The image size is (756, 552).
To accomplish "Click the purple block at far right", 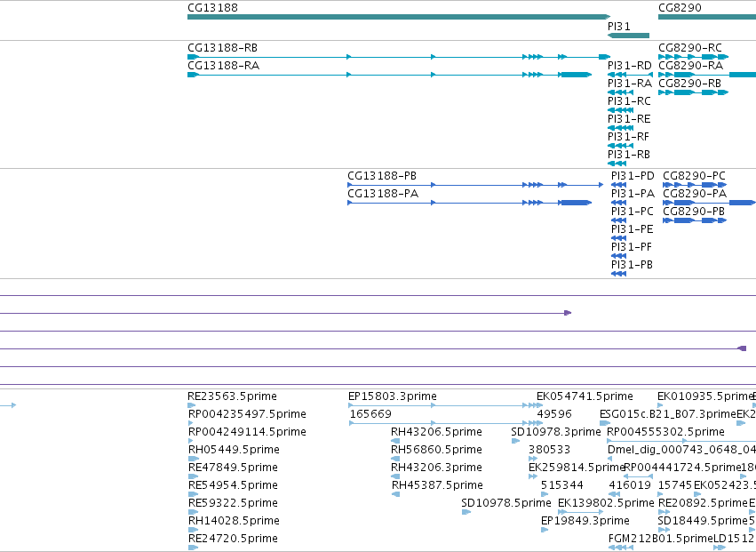I will coord(743,348).
